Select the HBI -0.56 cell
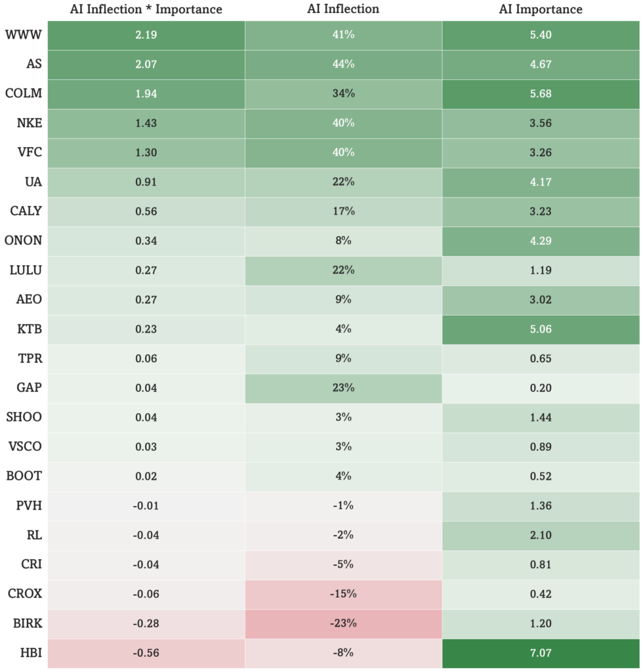Screen dimensions: 643x672 click(146, 653)
